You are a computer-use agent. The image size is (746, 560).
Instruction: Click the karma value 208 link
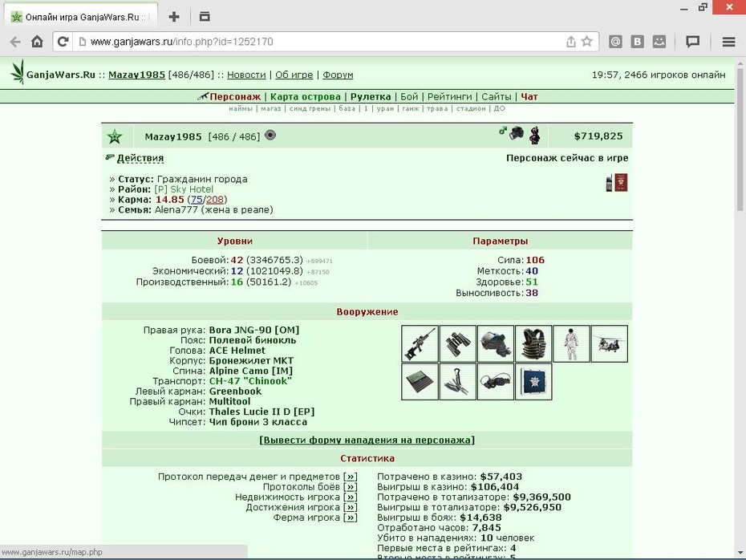(214, 199)
